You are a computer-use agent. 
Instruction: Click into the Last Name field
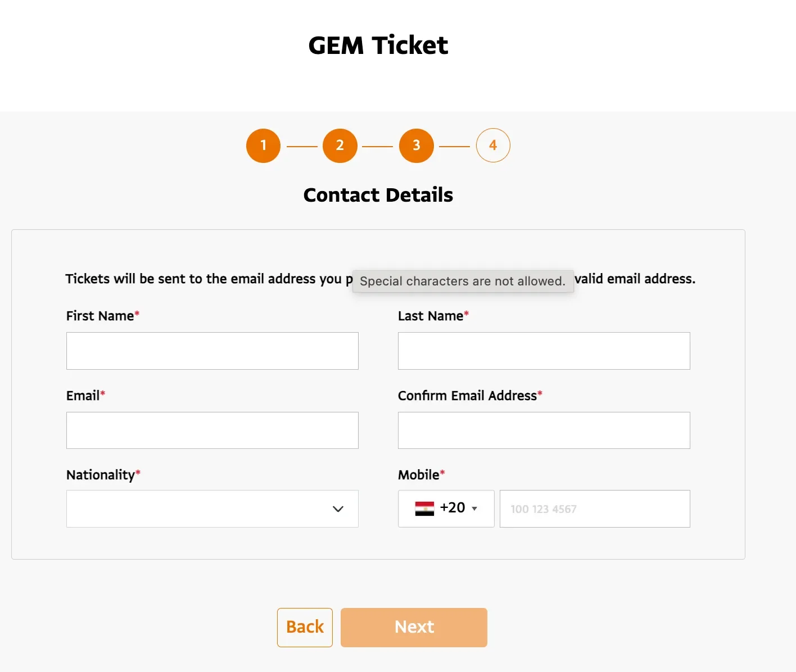coord(544,351)
